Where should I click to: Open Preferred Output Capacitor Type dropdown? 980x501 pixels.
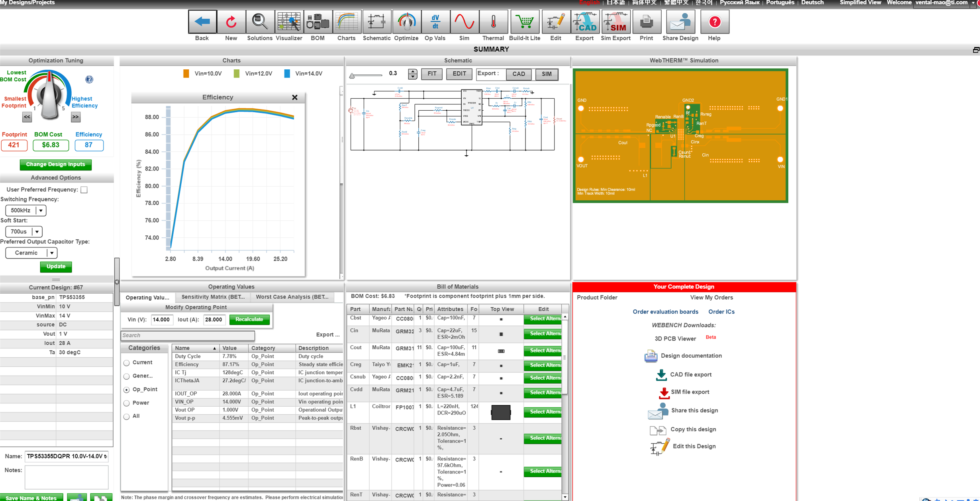point(31,253)
